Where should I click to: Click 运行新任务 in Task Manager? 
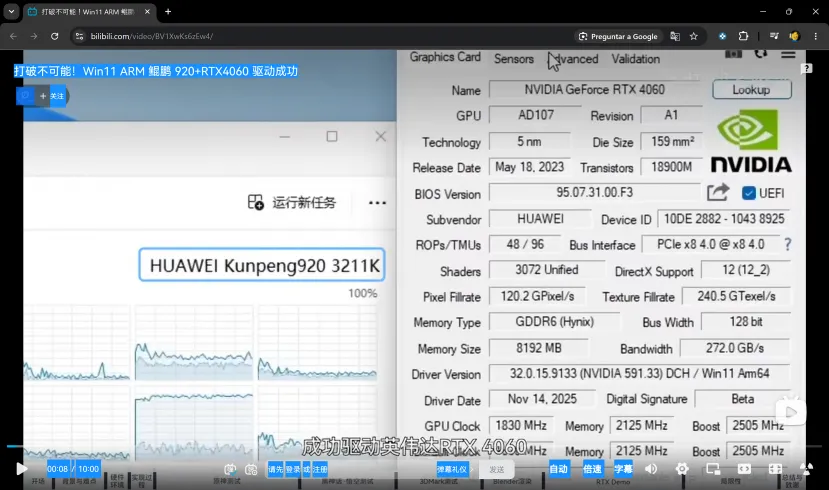292,202
